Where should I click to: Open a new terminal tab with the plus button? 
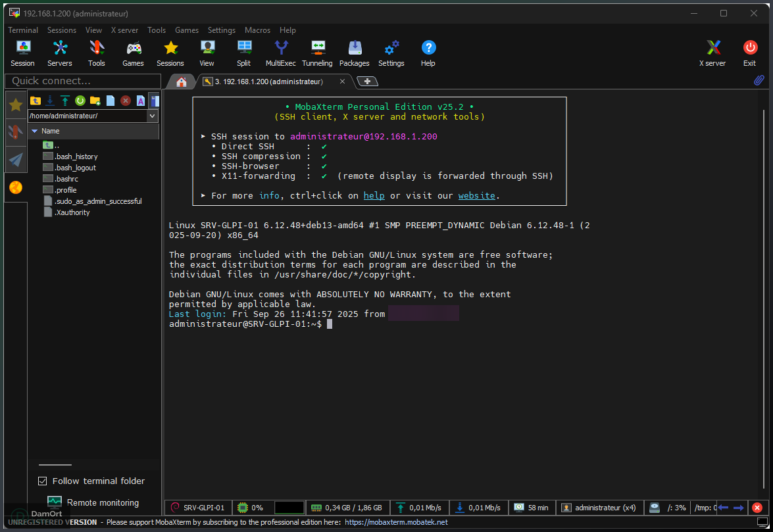[x=366, y=81]
